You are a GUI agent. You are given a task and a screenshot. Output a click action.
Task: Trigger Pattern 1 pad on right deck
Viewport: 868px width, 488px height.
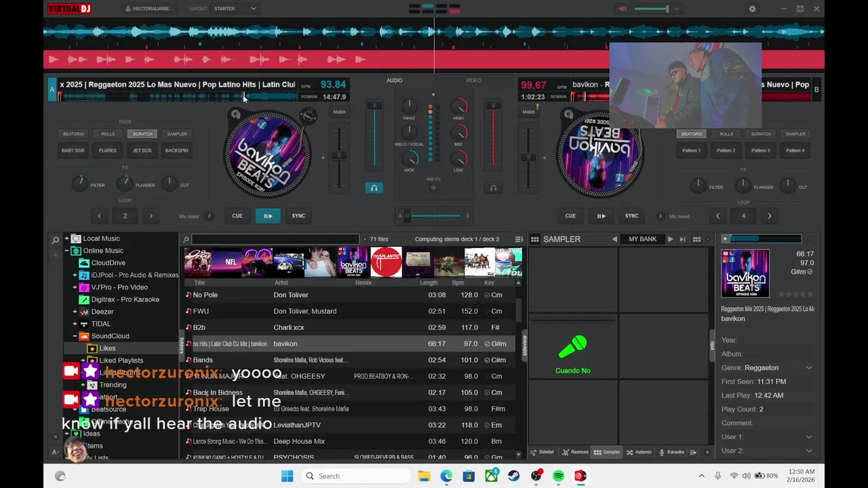692,150
